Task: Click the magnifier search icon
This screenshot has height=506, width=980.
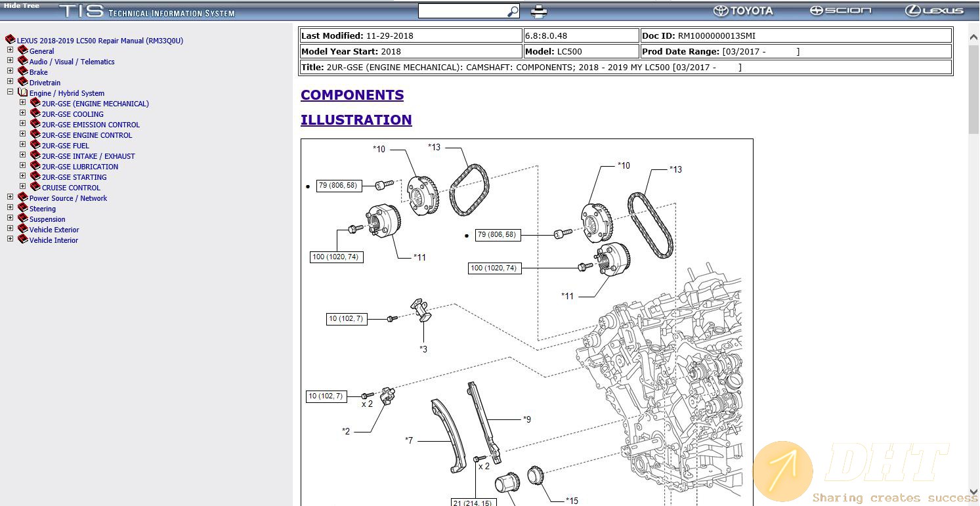Action: (x=513, y=11)
